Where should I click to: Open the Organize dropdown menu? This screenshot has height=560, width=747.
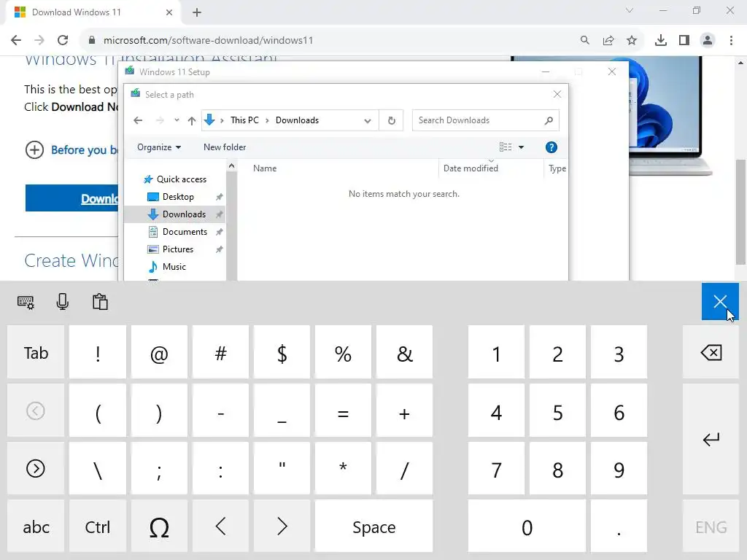pyautogui.click(x=159, y=147)
